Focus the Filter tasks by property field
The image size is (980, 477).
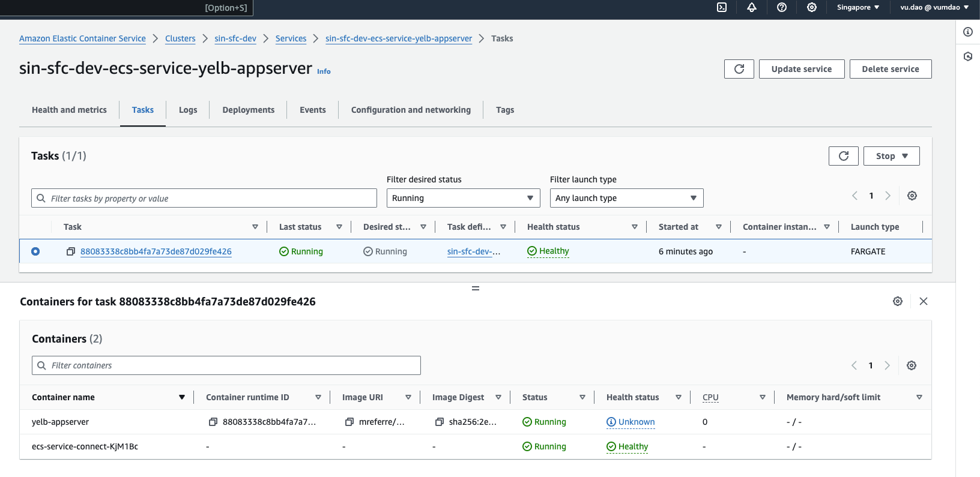point(204,198)
